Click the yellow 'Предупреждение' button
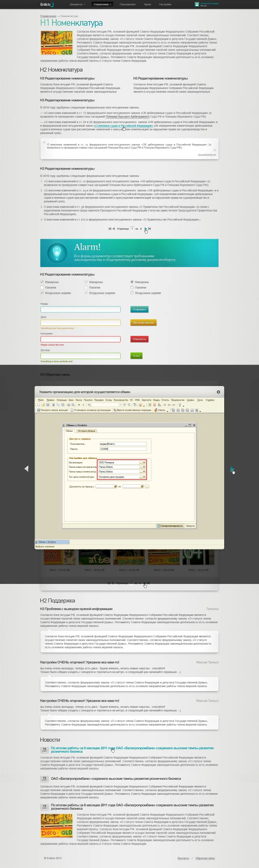Viewport: 259px width, 868px height. click(143, 323)
